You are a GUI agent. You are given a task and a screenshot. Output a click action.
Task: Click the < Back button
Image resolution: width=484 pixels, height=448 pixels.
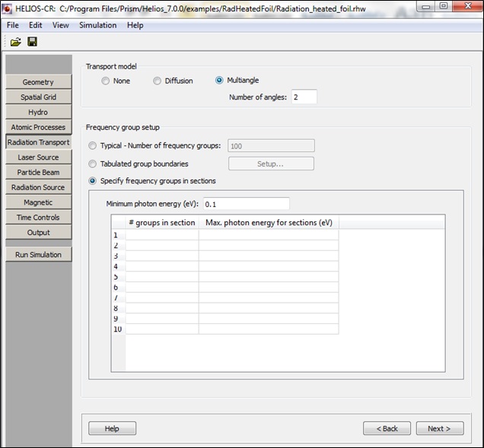pos(387,428)
